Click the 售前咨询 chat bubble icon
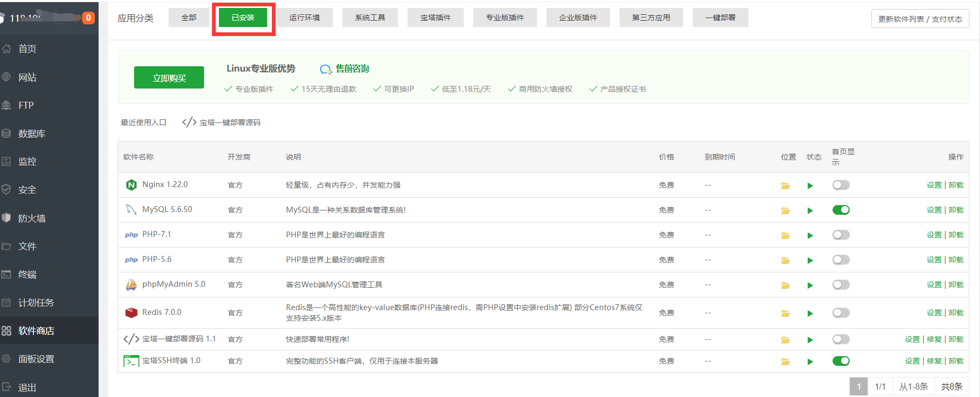 click(325, 69)
